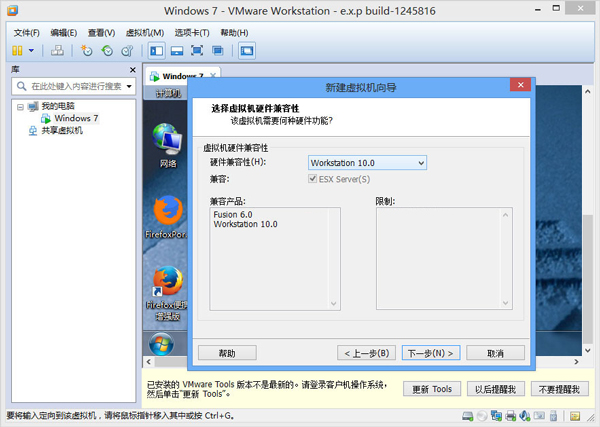
Task: Click the CD/DVD drive status bar icon
Action: pos(482,416)
